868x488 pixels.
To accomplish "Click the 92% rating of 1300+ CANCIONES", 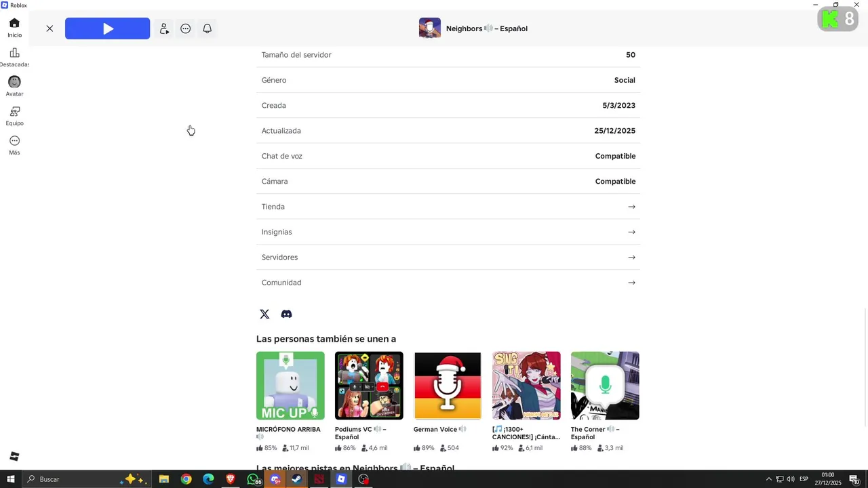I will (x=502, y=448).
